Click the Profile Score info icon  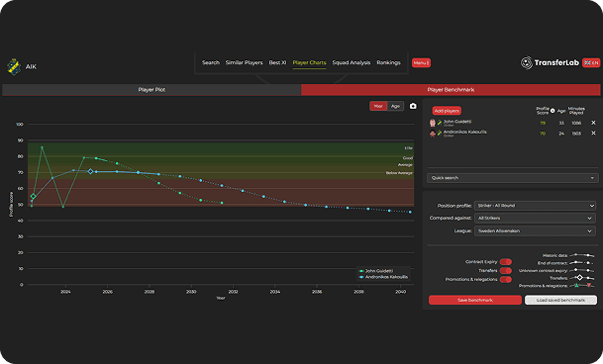pos(553,111)
